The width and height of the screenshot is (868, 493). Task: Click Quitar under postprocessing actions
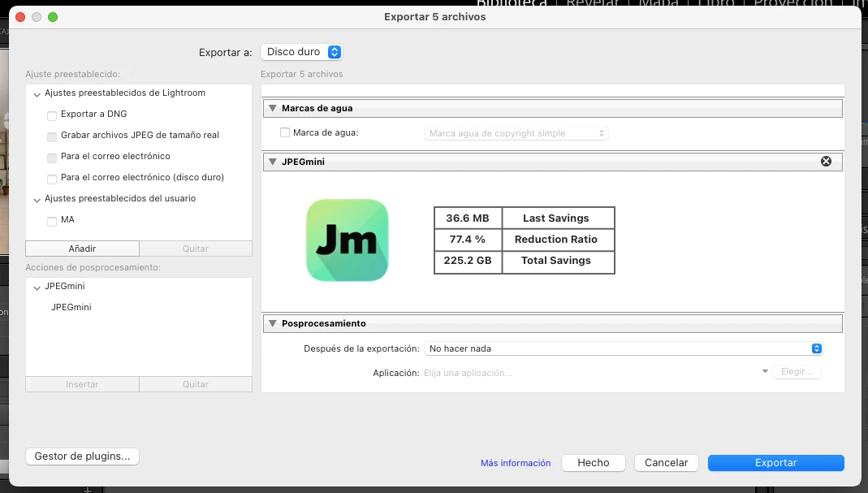point(196,384)
